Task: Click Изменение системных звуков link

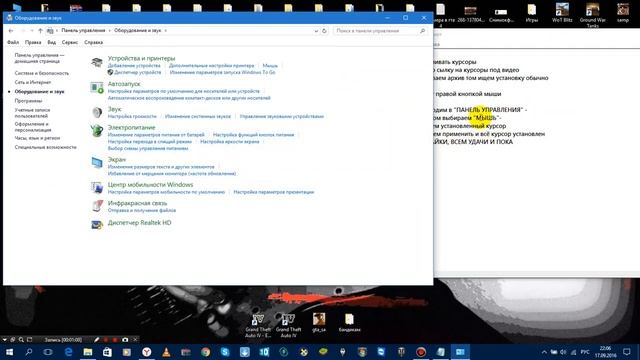Action: (x=198, y=117)
